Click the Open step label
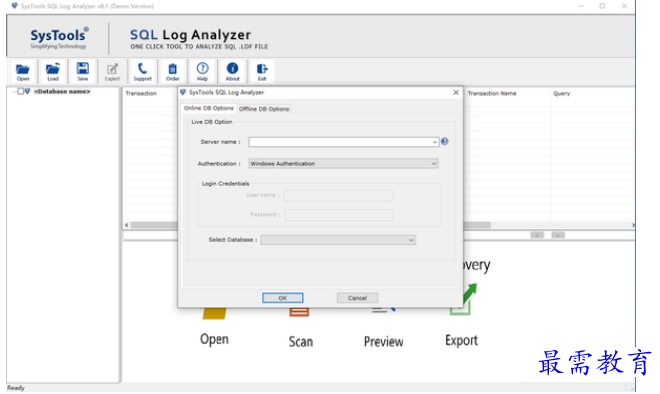660x394 pixels. [x=214, y=339]
